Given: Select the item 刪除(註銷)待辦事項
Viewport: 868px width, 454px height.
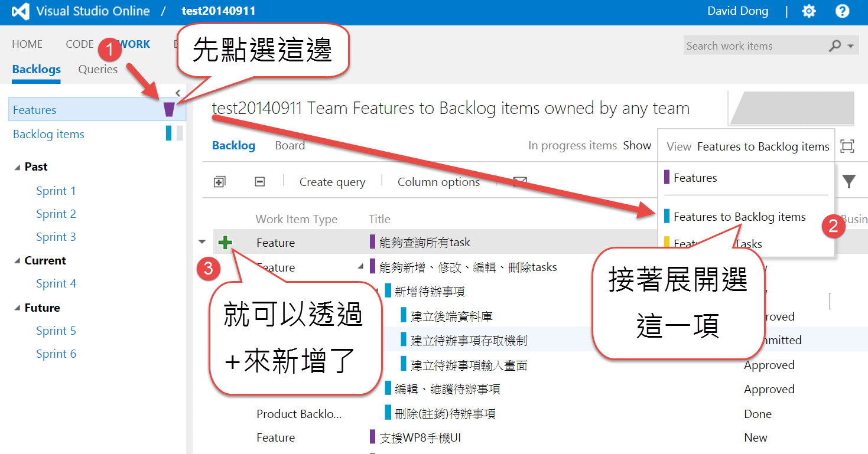Looking at the screenshot, I should click(445, 414).
